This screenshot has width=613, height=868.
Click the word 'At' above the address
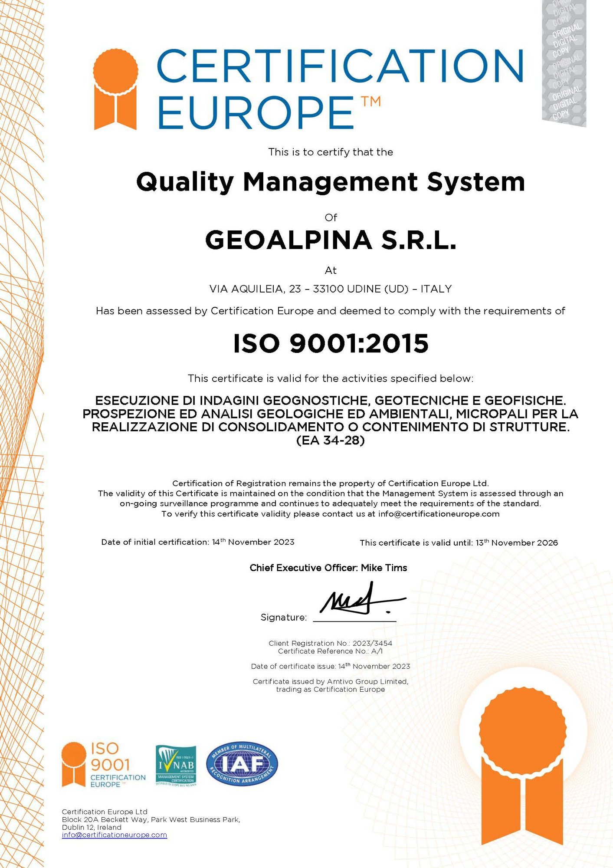(331, 270)
